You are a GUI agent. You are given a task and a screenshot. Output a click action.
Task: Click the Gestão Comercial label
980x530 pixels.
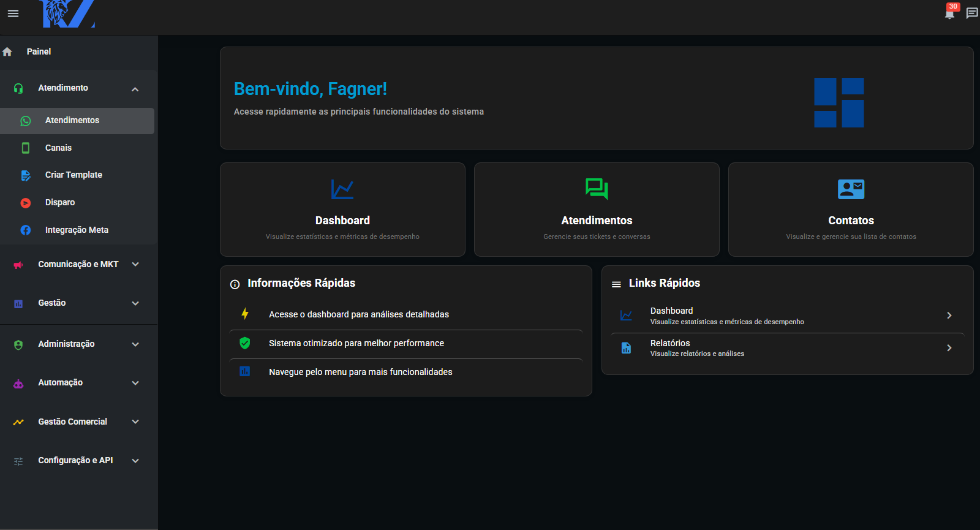point(73,422)
